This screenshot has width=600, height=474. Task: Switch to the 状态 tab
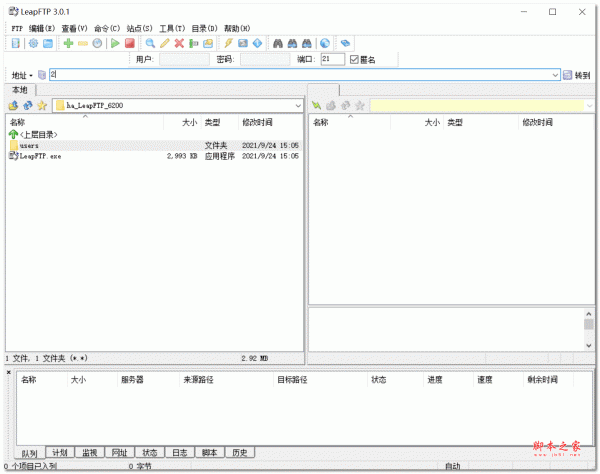tap(150, 453)
